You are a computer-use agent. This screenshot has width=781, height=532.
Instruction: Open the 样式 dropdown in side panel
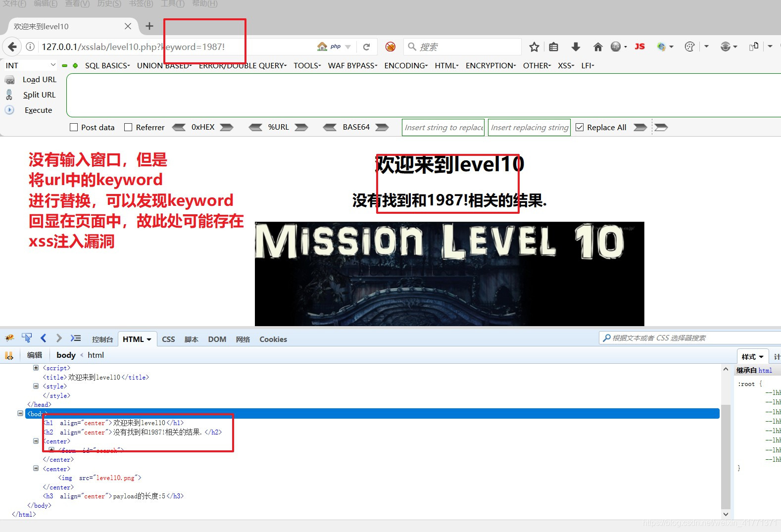(752, 357)
